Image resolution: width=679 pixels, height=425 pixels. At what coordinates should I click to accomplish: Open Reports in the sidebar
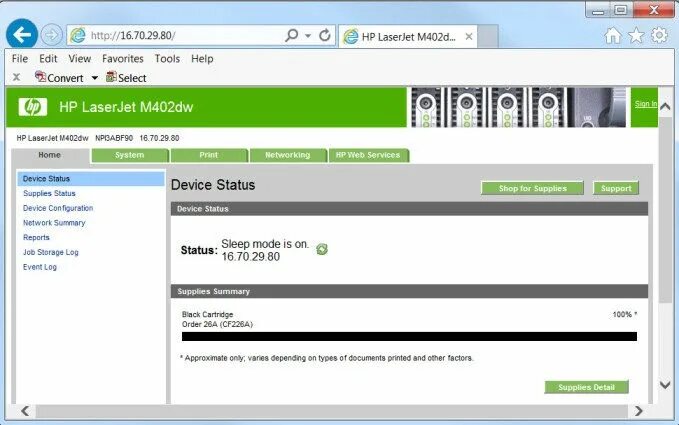pos(36,237)
